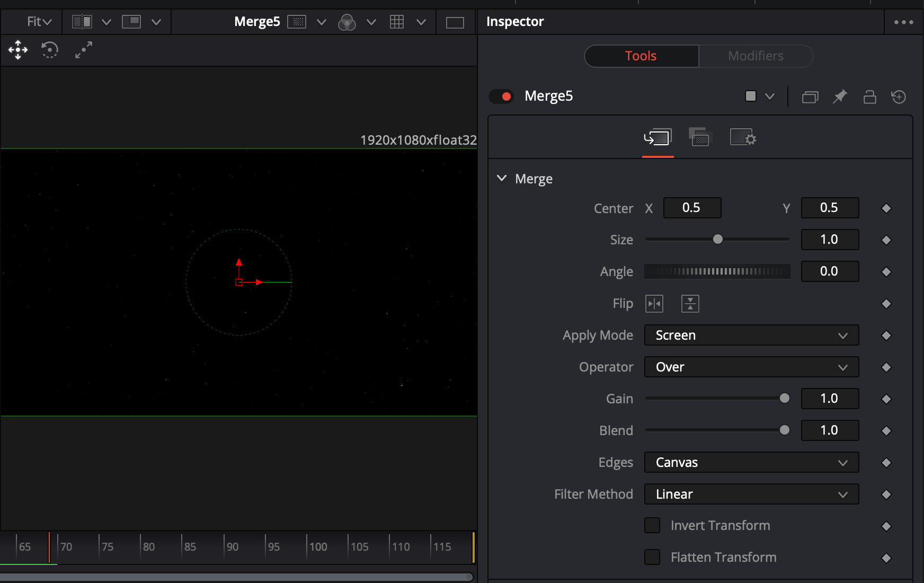
Task: Toggle the viewer grid guides icon
Action: click(x=397, y=22)
